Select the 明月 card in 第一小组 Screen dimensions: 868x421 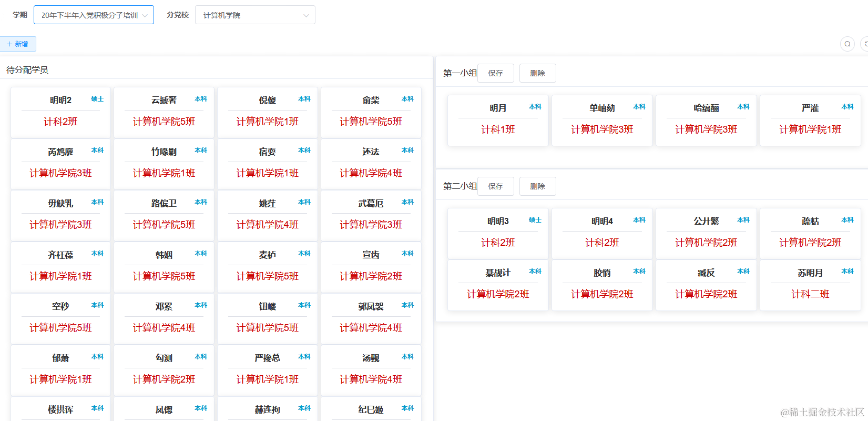coord(498,120)
